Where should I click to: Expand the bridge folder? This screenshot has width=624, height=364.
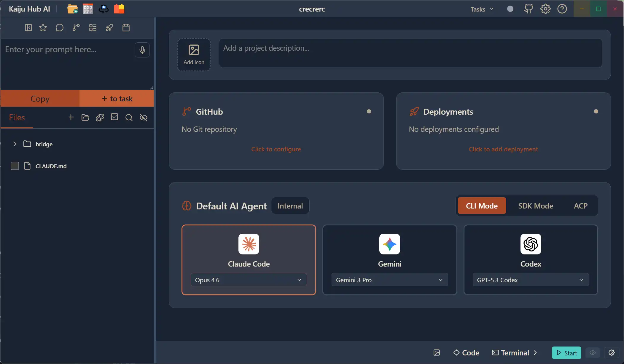point(15,144)
